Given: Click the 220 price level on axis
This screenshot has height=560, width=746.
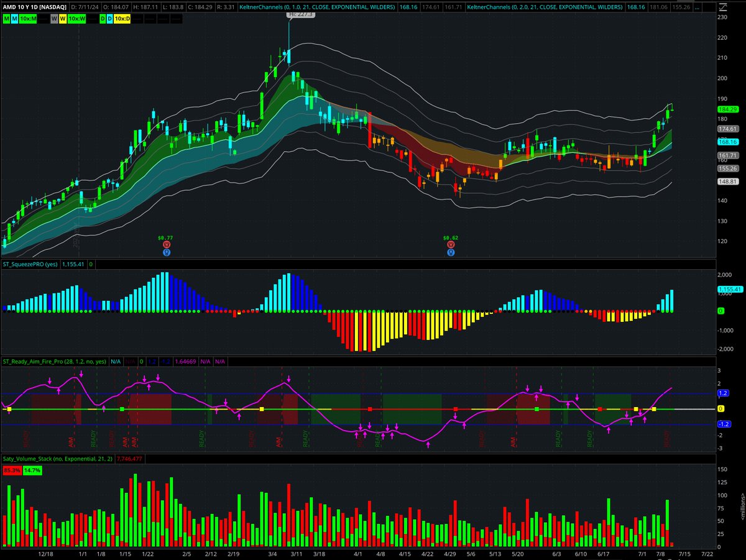Looking at the screenshot, I should coord(722,38).
